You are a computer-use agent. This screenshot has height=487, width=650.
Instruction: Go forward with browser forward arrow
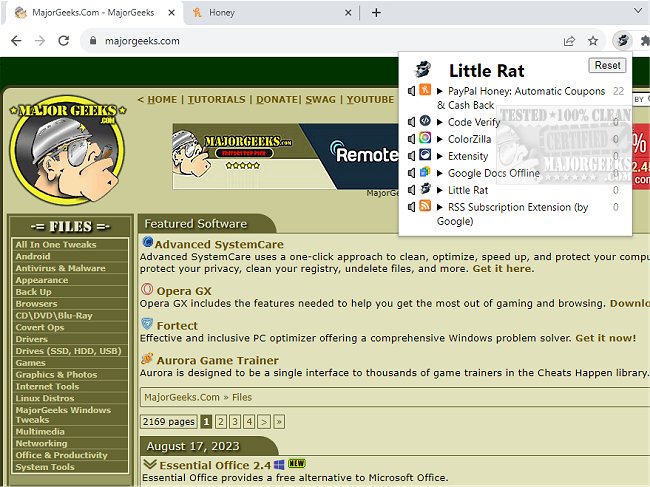click(x=40, y=41)
